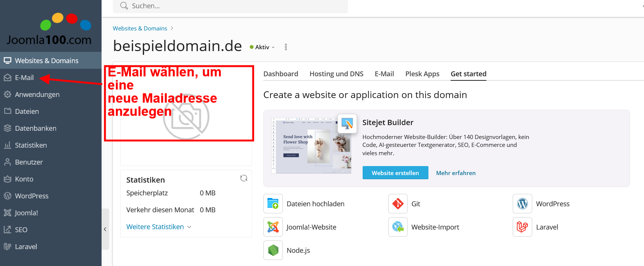
Task: Click the SEO chart icon in sidebar
Action: [8, 230]
